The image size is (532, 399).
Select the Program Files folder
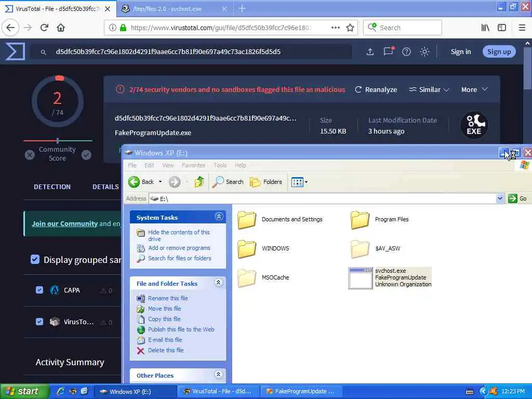click(x=380, y=220)
